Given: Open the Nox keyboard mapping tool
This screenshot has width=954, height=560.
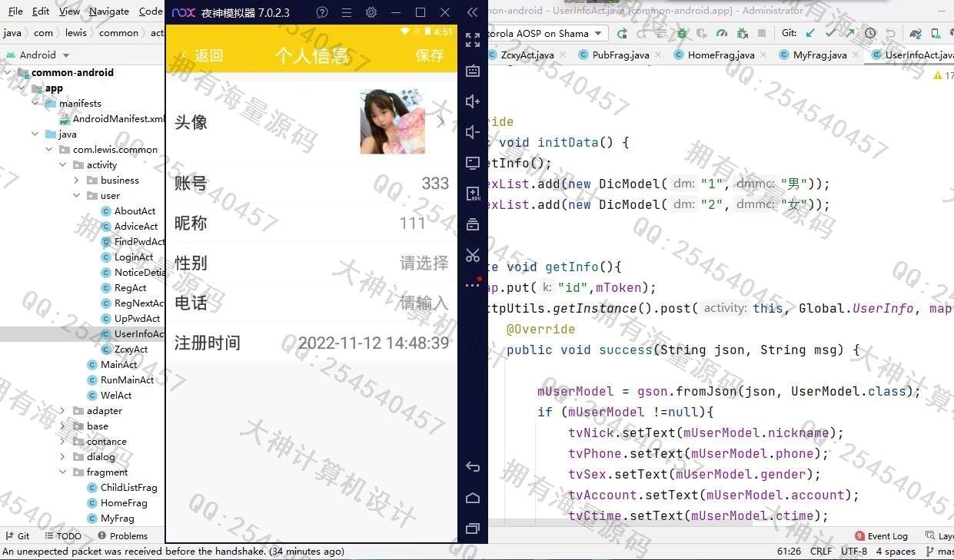Looking at the screenshot, I should tap(473, 71).
